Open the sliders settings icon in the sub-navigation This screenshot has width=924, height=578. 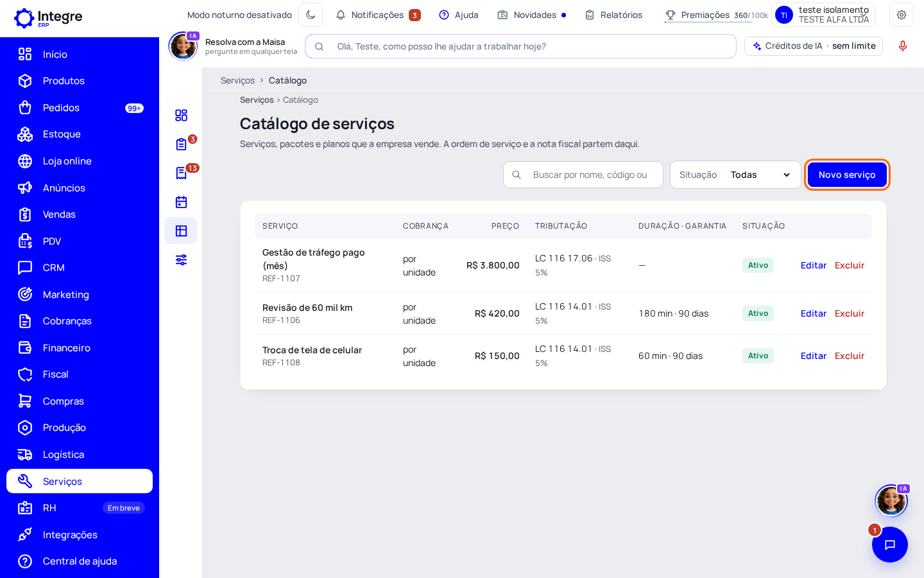[x=181, y=260]
